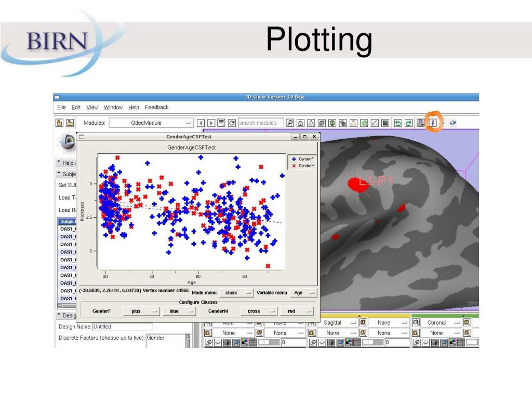Open the Data hierarchy tree icon
Screen dimensions: 532x399
(x=311, y=123)
